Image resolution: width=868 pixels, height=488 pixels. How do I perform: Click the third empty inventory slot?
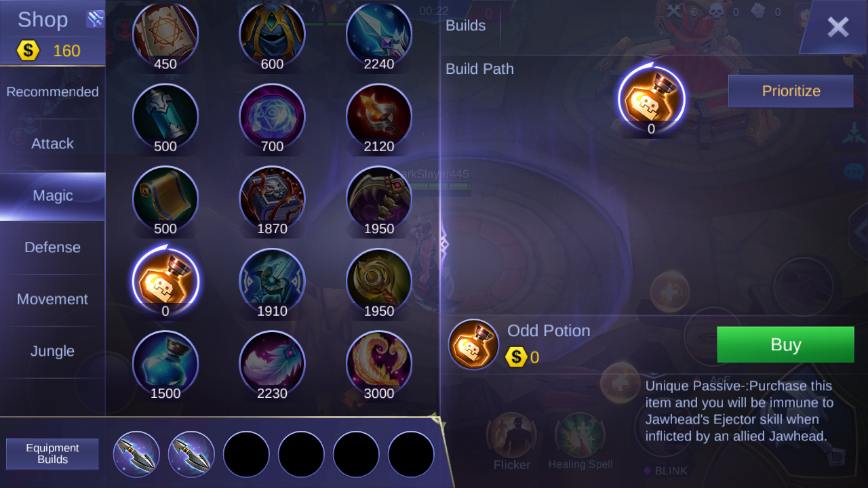[x=356, y=454]
